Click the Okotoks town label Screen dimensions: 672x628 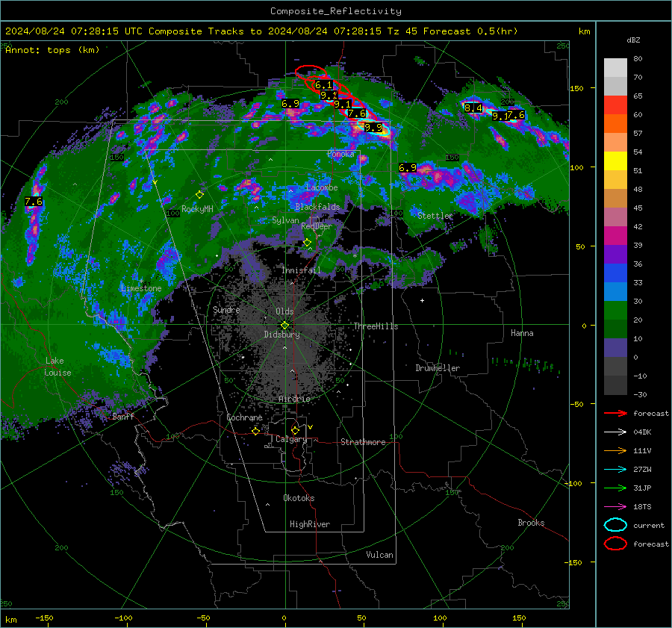299,498
